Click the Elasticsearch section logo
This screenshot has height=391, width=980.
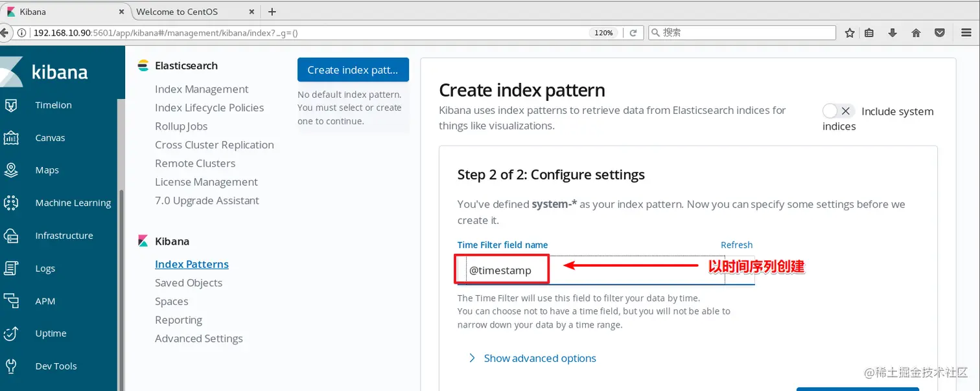click(143, 65)
